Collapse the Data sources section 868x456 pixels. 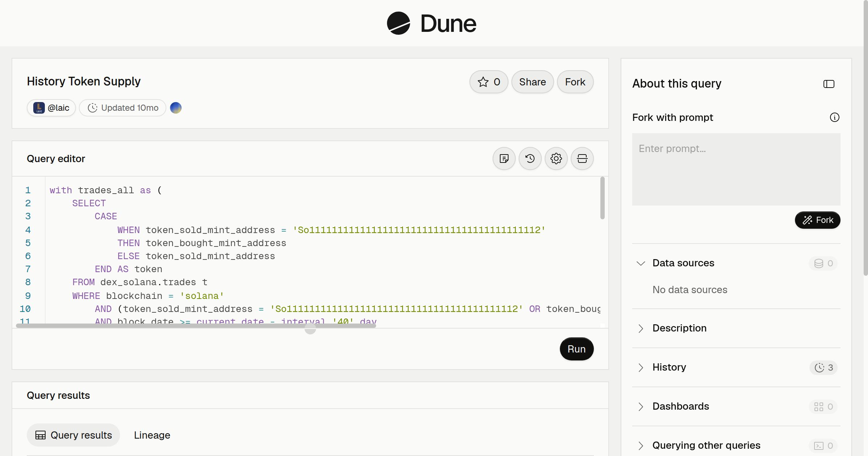(x=641, y=263)
